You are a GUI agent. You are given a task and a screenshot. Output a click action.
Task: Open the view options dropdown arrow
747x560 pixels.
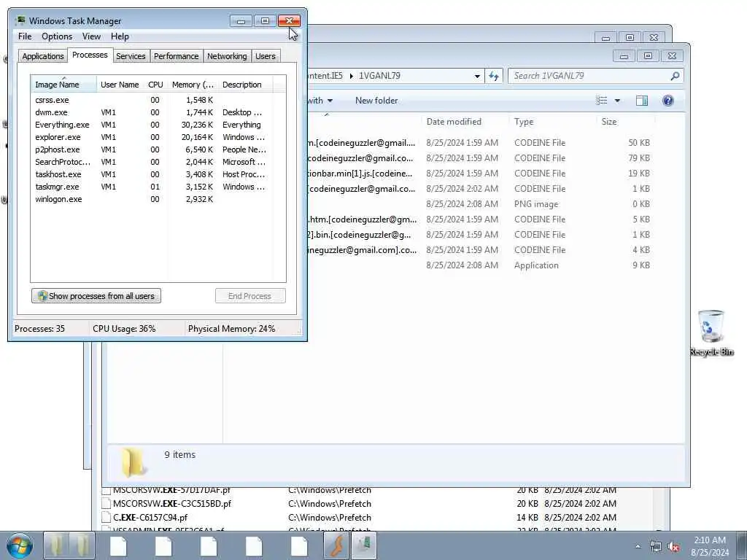617,101
